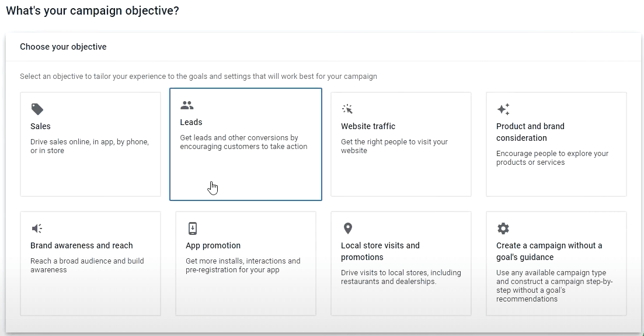Select the App promotion heading
Viewport: 644px width, 336px height.
(213, 245)
